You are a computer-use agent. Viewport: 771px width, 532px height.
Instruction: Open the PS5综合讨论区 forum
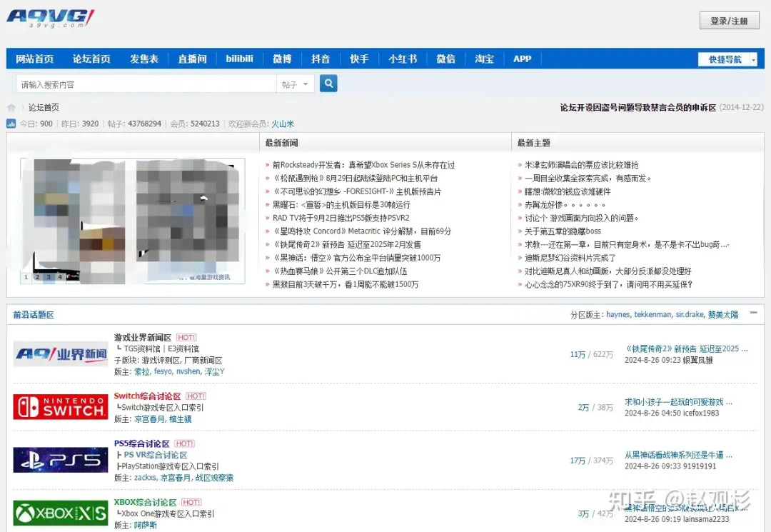141,443
